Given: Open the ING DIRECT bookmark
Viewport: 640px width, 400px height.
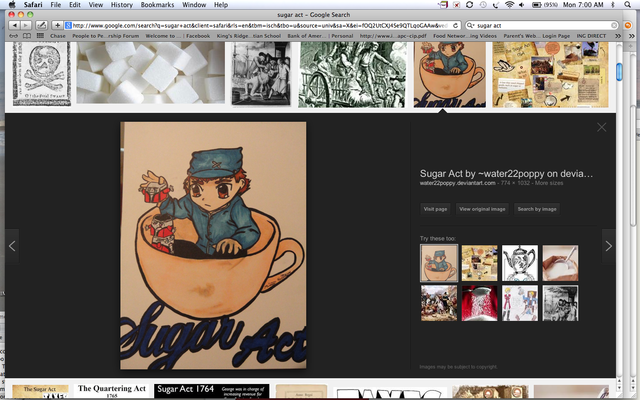Looking at the screenshot, I should click(591, 36).
